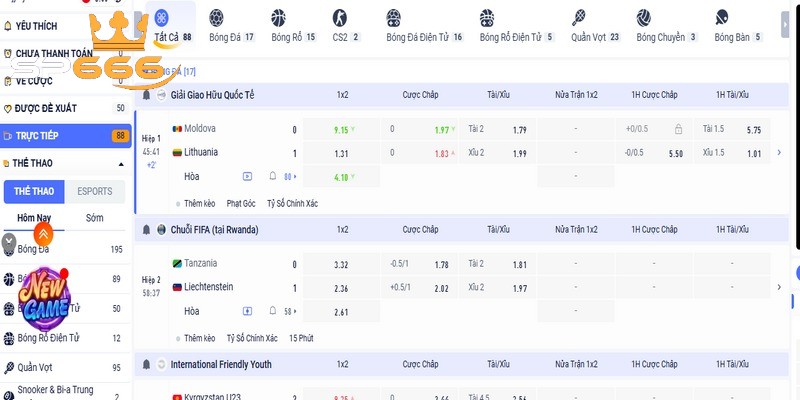Collapse the Thể Thao sidebar section

(121, 163)
